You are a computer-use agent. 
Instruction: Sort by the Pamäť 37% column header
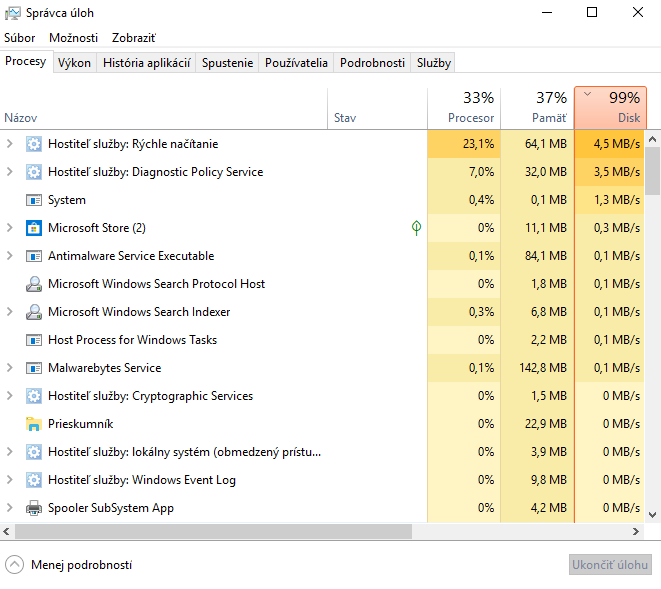pyautogui.click(x=537, y=108)
